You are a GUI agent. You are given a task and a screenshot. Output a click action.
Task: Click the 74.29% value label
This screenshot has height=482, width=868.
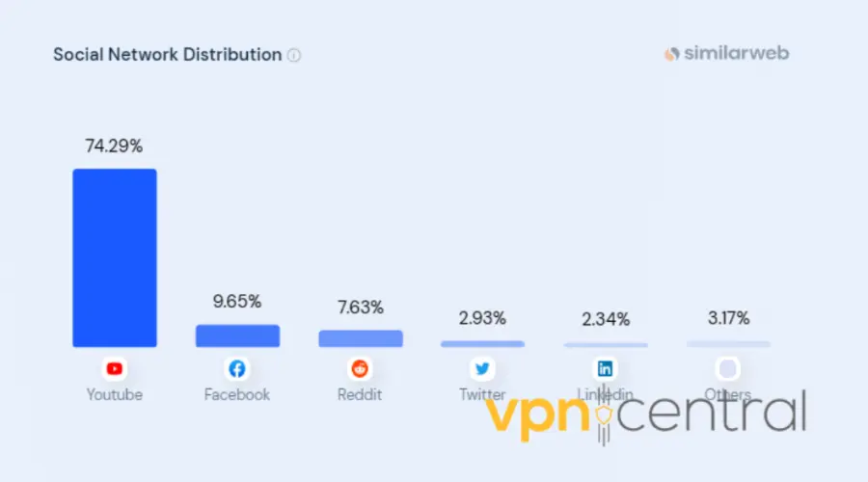coord(115,147)
